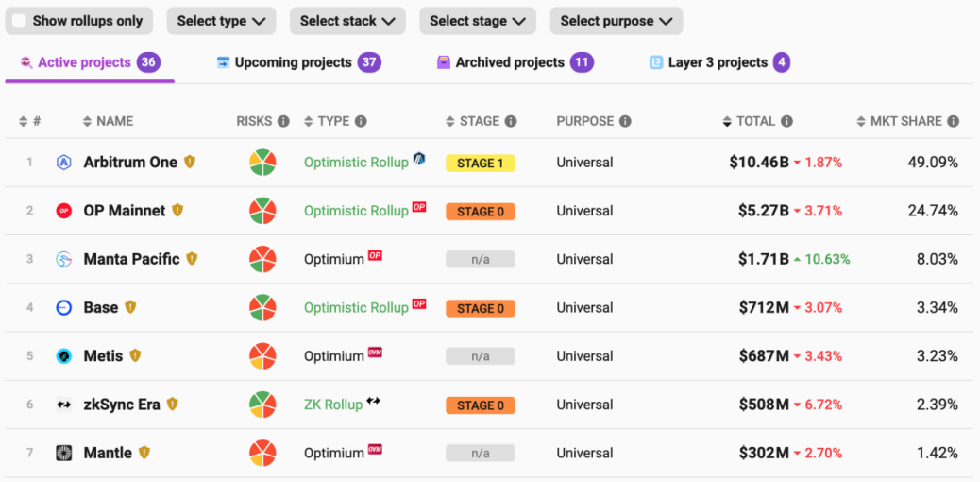Click the warning shield next to Arbitrum One
Screen dimensions: 980x482
point(190,163)
